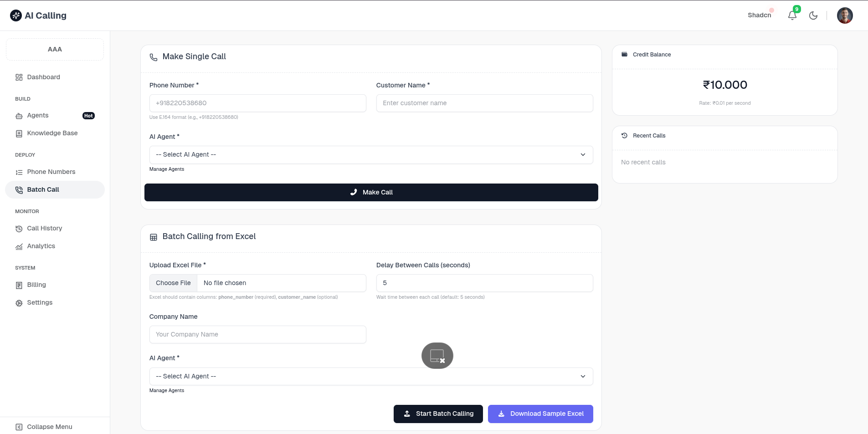Screen dimensions: 868x434
Task: Click the AI Calling logo icon
Action: point(16,15)
